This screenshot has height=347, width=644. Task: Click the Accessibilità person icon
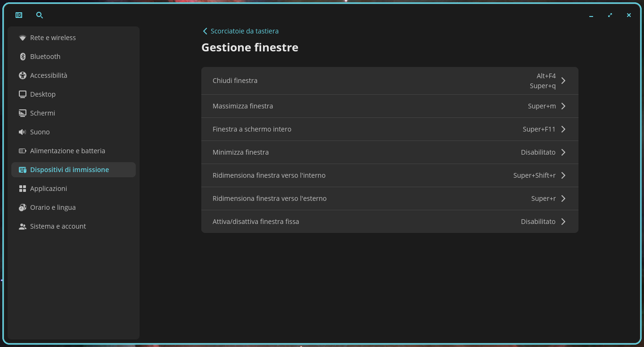point(23,75)
